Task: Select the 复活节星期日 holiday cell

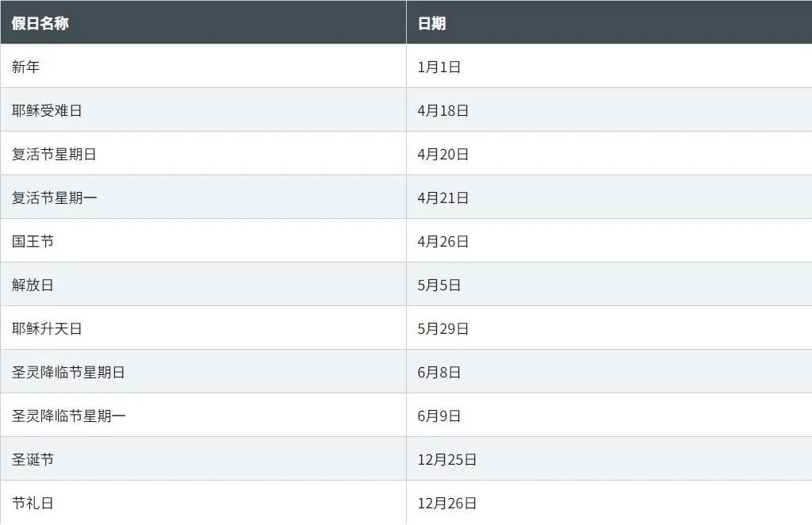Action: click(54, 154)
